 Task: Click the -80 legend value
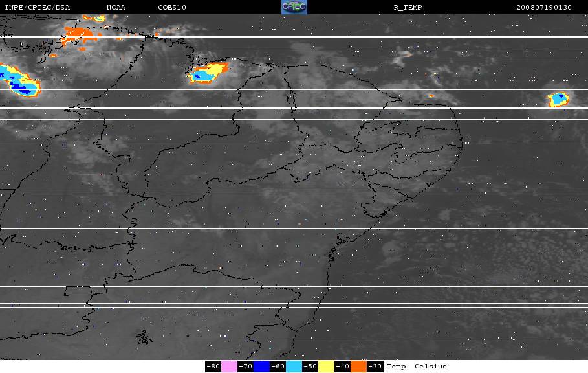(213, 367)
